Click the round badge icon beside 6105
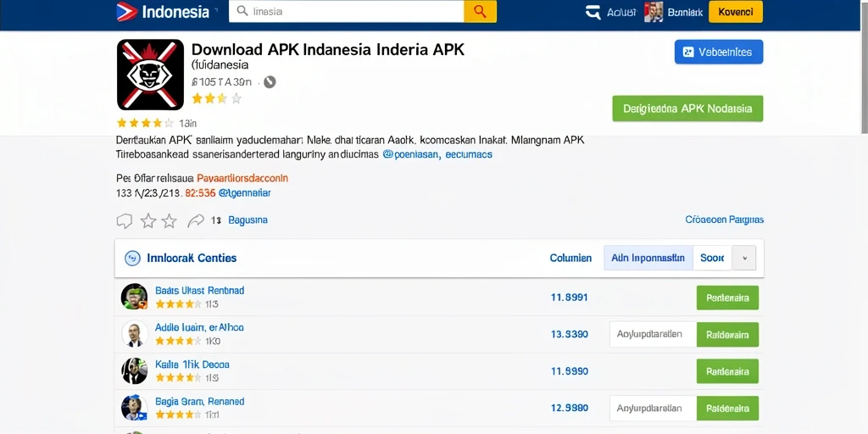This screenshot has width=868, height=434. (270, 82)
